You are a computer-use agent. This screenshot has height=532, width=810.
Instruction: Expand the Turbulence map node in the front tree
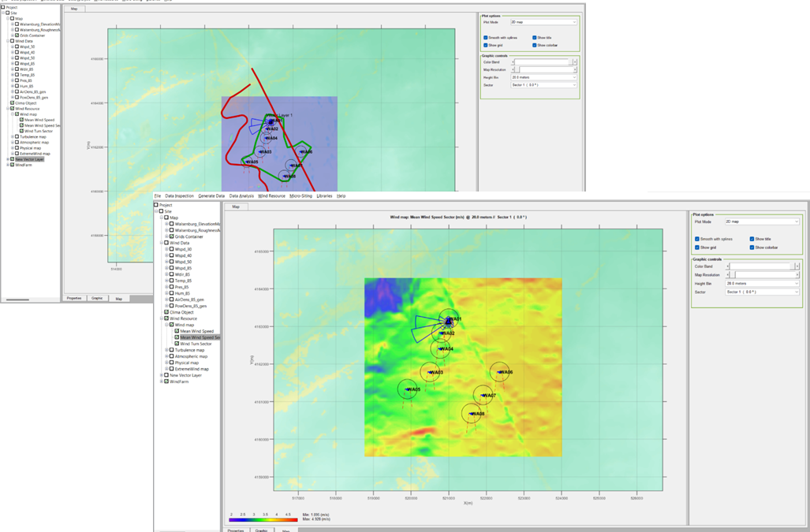pyautogui.click(x=166, y=350)
